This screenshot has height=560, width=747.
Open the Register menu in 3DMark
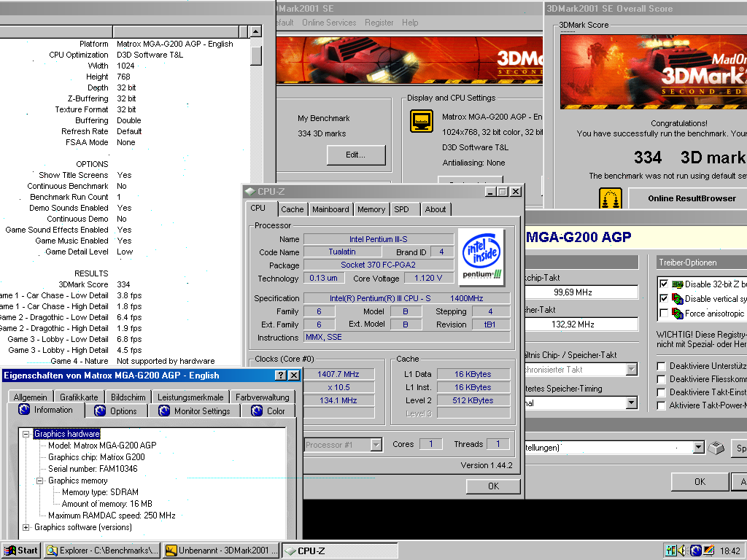(x=379, y=23)
